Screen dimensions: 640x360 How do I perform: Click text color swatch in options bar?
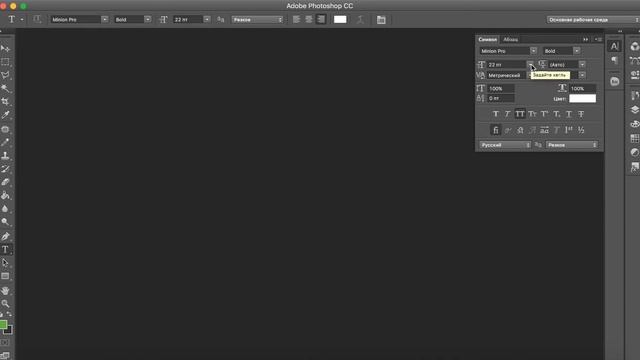(340, 19)
